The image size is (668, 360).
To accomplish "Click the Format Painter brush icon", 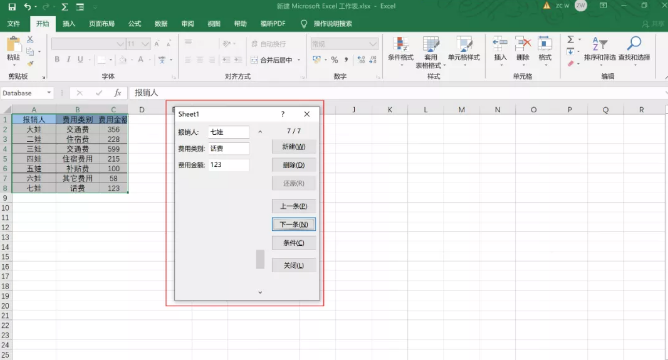I will [30, 63].
